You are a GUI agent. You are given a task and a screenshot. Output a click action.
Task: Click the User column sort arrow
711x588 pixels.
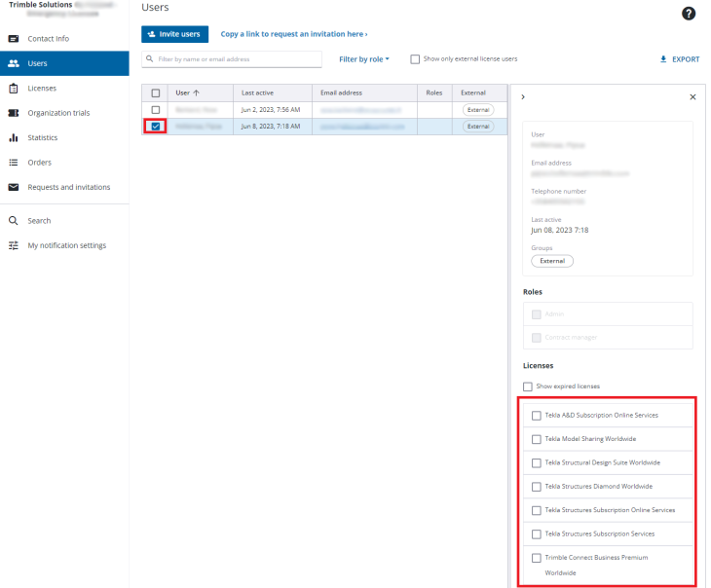coord(196,92)
